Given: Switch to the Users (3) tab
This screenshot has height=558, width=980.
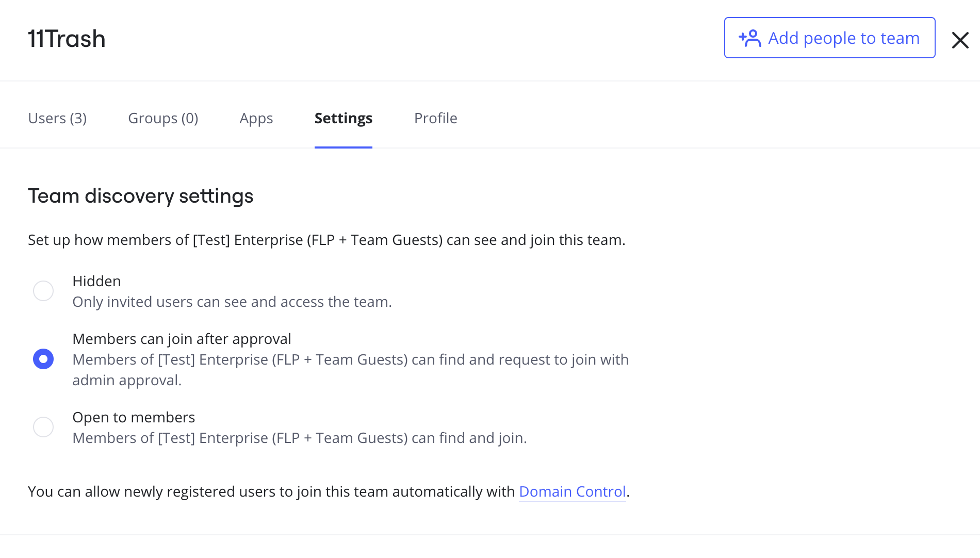Looking at the screenshot, I should (57, 118).
